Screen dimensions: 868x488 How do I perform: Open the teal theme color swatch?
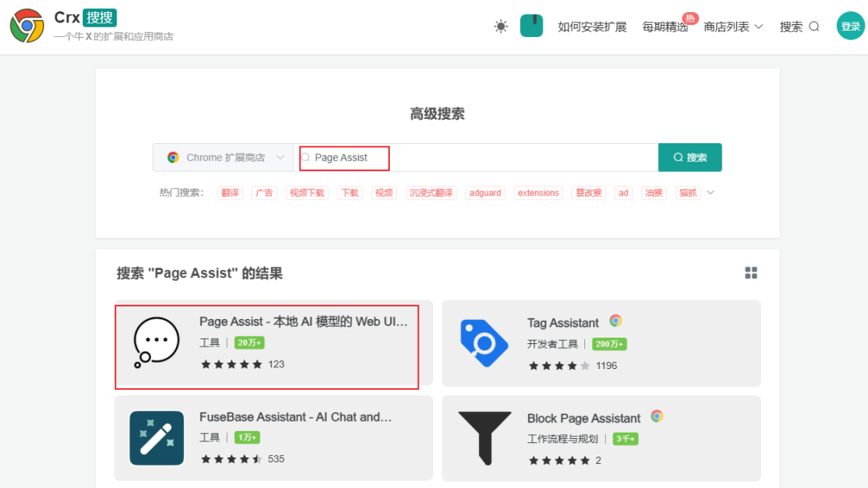531,26
